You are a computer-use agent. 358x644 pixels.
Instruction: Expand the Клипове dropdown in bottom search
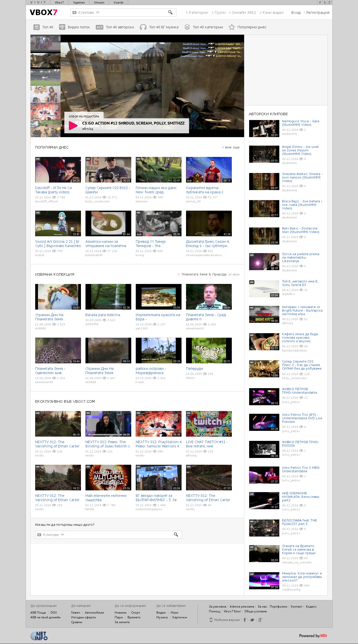(x=63, y=535)
